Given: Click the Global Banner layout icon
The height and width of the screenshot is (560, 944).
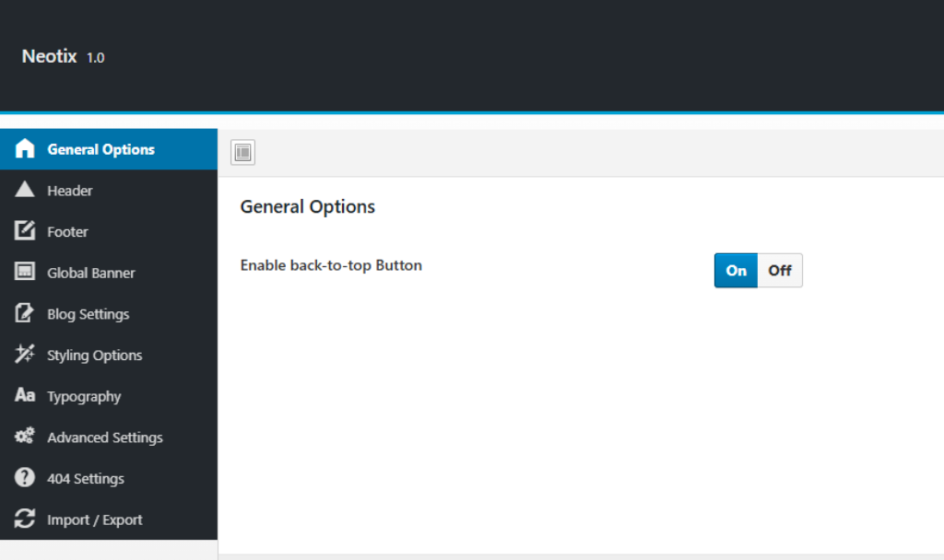Looking at the screenshot, I should click(x=25, y=273).
